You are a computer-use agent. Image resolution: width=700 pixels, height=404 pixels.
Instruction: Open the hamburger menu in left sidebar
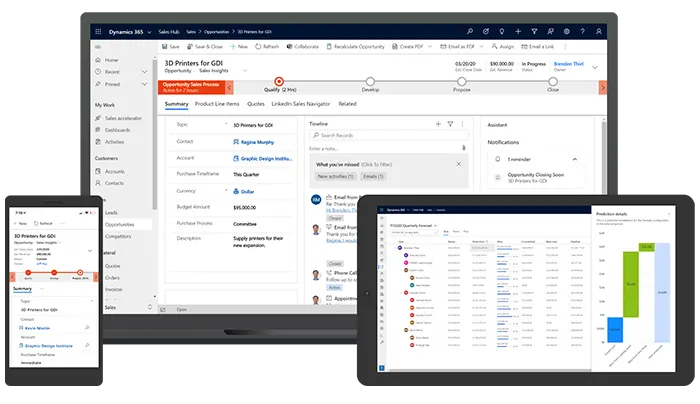(x=98, y=46)
